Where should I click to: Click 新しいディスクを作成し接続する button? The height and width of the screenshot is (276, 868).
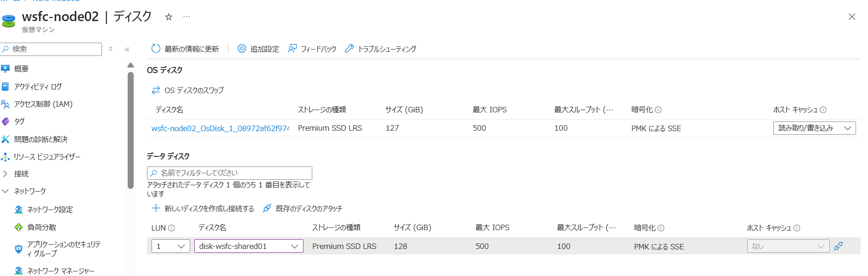tap(203, 209)
